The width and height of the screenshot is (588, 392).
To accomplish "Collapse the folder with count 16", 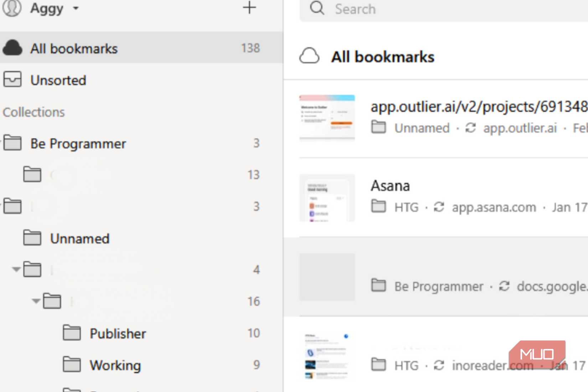I will tap(36, 301).
